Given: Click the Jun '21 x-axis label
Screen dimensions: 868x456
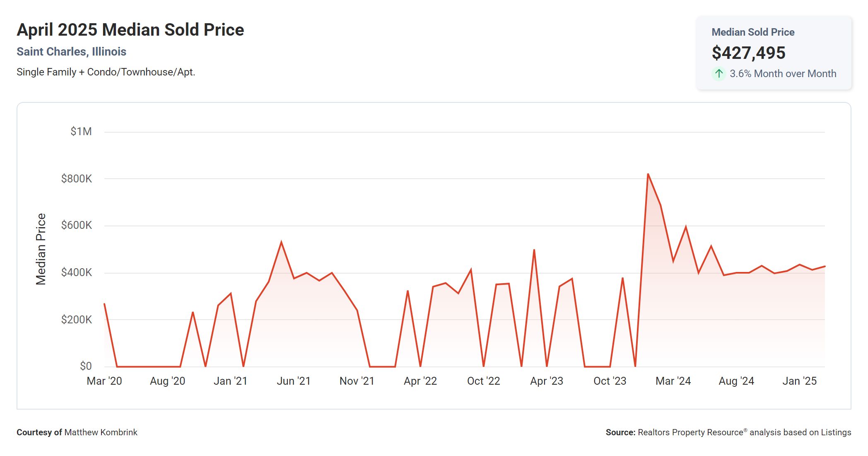Looking at the screenshot, I should pyautogui.click(x=294, y=381).
